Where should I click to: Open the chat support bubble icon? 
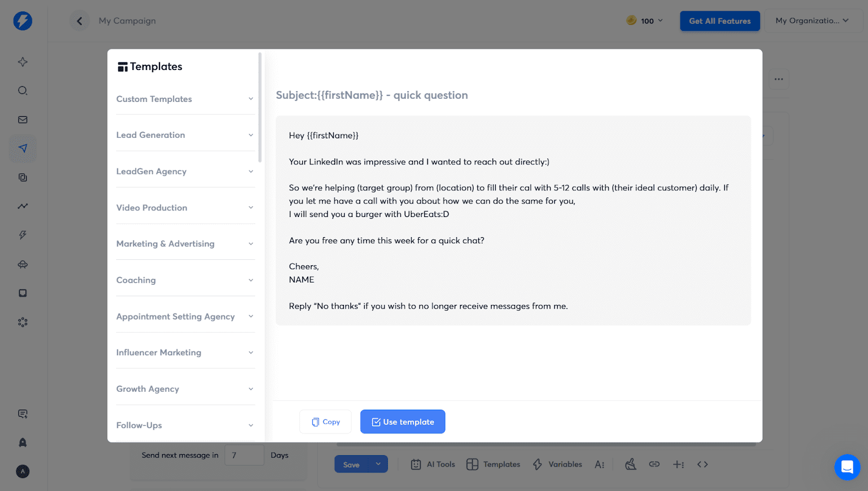[847, 467]
